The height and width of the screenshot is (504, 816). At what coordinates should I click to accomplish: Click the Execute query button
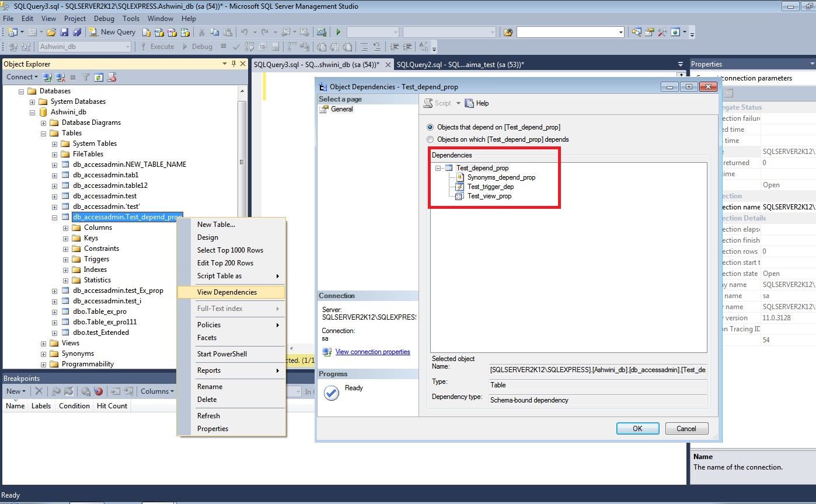157,47
